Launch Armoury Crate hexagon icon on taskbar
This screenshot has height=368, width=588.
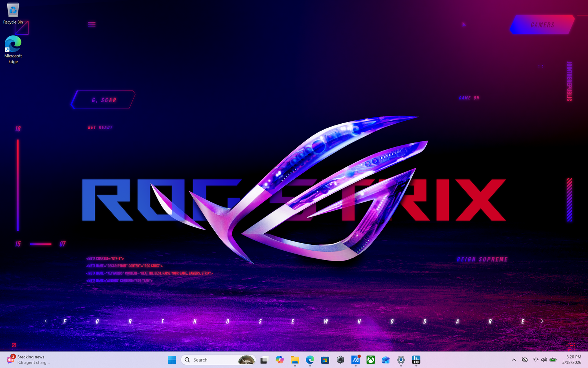point(340,360)
